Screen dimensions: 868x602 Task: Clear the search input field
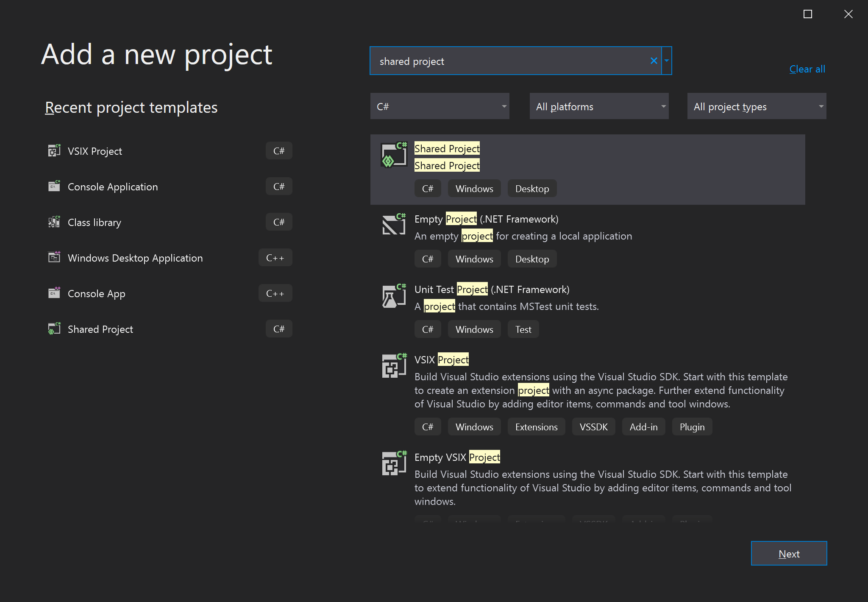653,60
